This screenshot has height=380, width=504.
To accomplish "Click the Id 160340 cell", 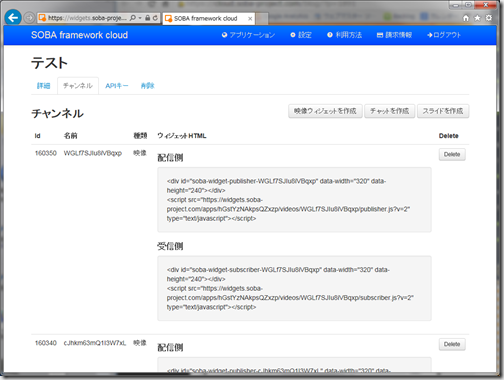I will pyautogui.click(x=46, y=343).
